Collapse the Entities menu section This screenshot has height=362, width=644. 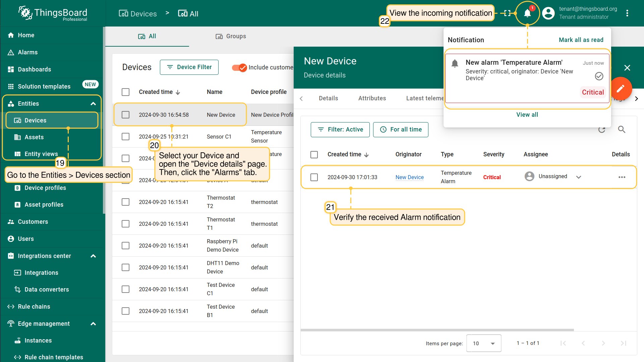pos(93,104)
